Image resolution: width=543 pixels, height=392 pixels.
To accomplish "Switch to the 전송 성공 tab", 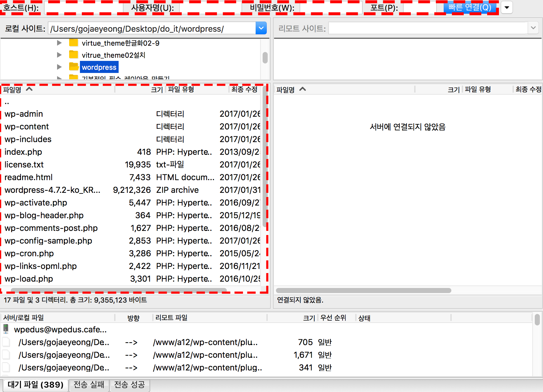I will [x=129, y=385].
